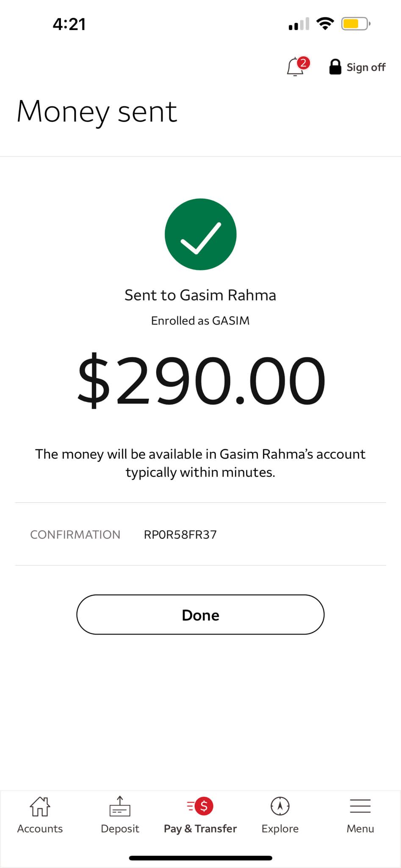Tap the Explore compass icon
401x868 pixels.
[280, 806]
